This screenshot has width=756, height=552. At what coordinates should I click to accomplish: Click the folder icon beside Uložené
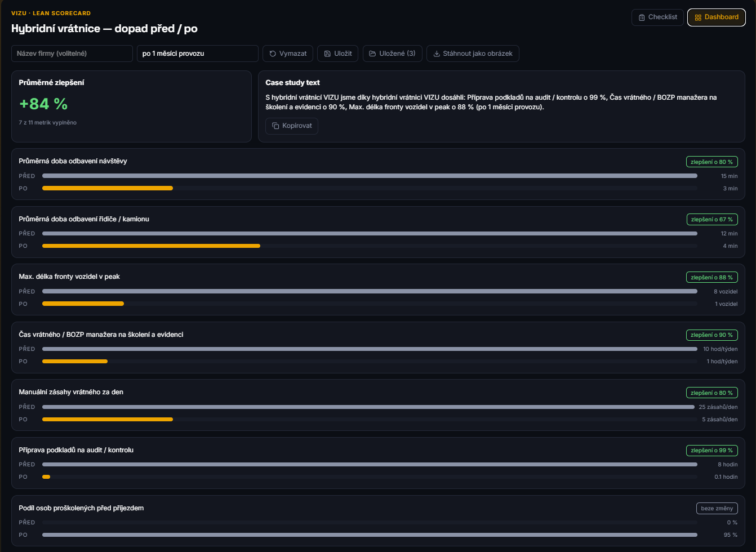pos(372,54)
